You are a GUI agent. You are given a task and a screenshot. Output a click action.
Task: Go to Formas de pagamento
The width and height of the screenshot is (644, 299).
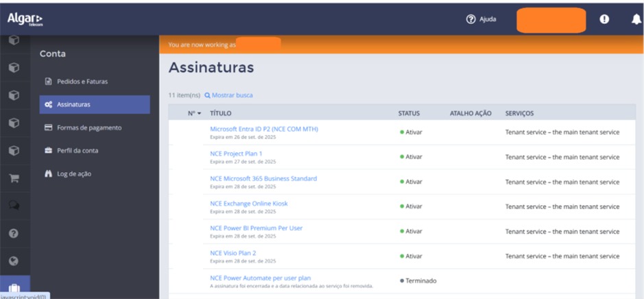coord(88,128)
